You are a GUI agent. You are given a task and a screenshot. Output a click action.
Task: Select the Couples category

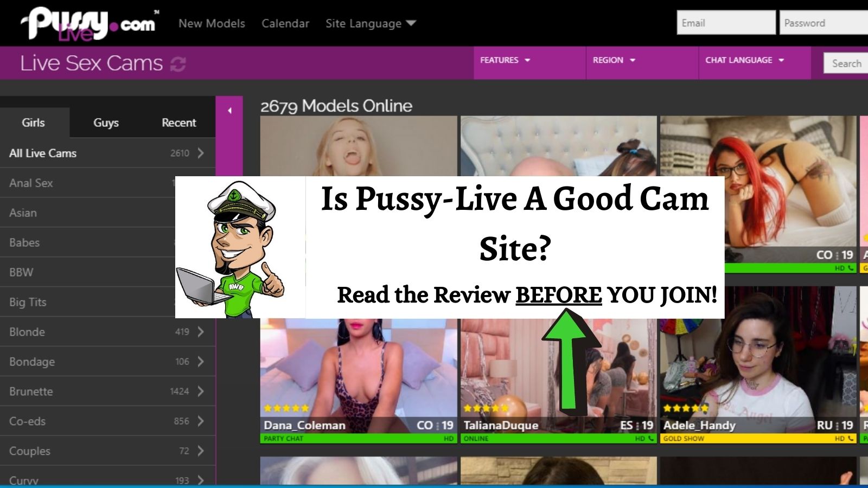click(x=30, y=451)
